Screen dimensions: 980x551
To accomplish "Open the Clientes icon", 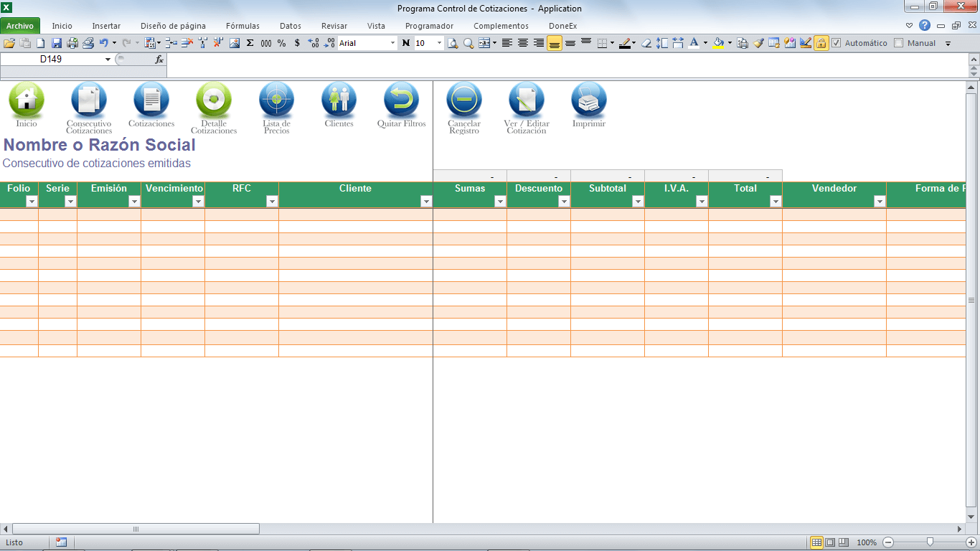I will pyautogui.click(x=339, y=100).
